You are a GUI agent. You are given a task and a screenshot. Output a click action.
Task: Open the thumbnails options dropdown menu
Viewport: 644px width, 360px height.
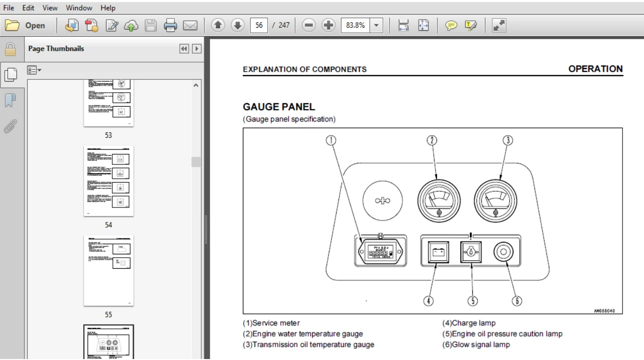35,70
